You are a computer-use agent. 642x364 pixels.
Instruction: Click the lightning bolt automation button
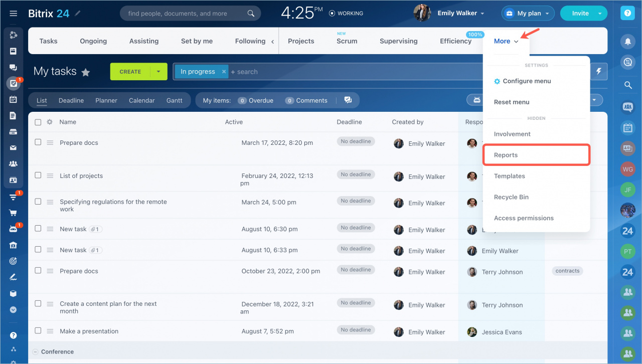pyautogui.click(x=598, y=72)
